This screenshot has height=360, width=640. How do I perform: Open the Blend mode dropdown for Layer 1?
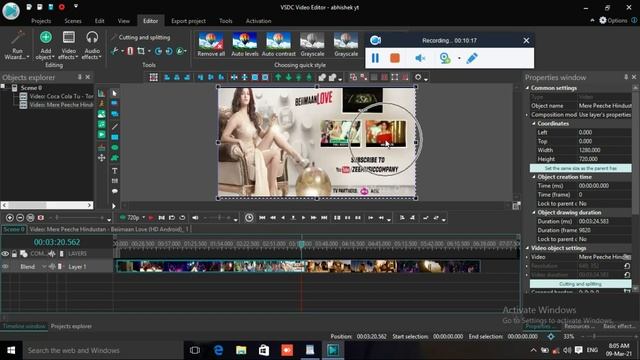(44, 267)
